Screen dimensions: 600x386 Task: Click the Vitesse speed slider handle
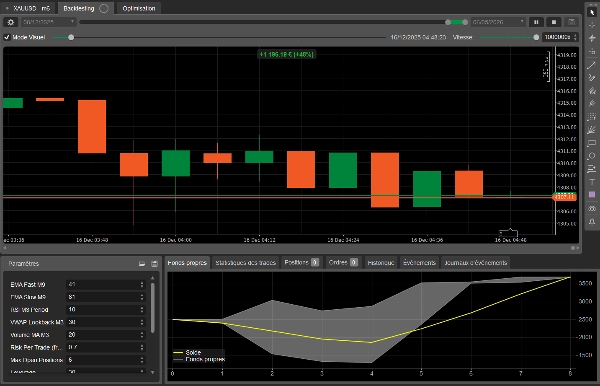click(536, 37)
